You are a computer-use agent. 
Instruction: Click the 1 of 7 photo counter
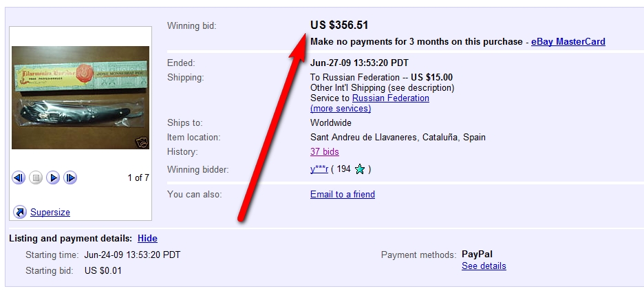[138, 178]
